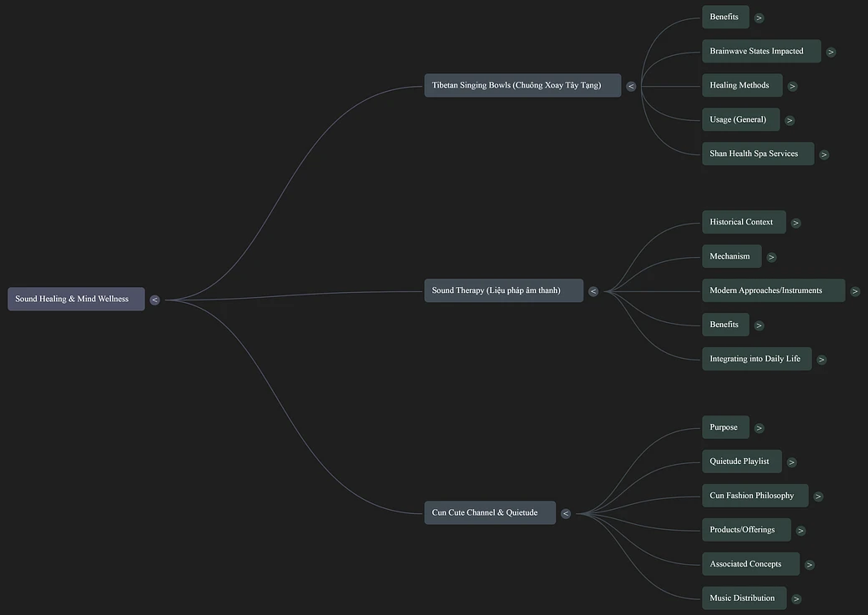Screen dimensions: 868x615
Task: Expand the Products/Offerings node
Action: [x=801, y=531]
